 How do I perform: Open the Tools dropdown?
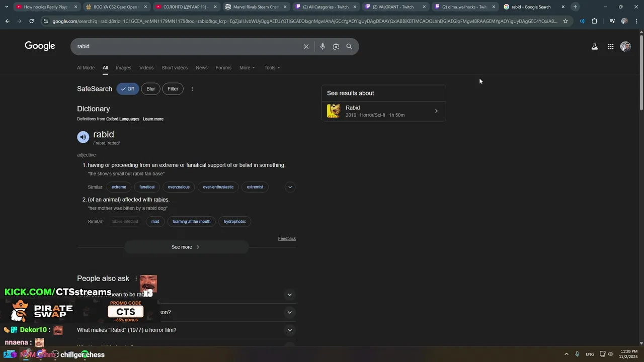(x=272, y=68)
